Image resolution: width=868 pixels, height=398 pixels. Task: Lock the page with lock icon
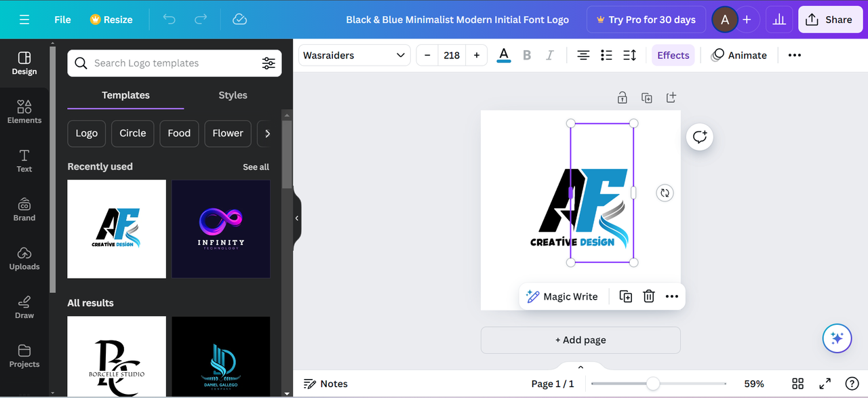(622, 98)
